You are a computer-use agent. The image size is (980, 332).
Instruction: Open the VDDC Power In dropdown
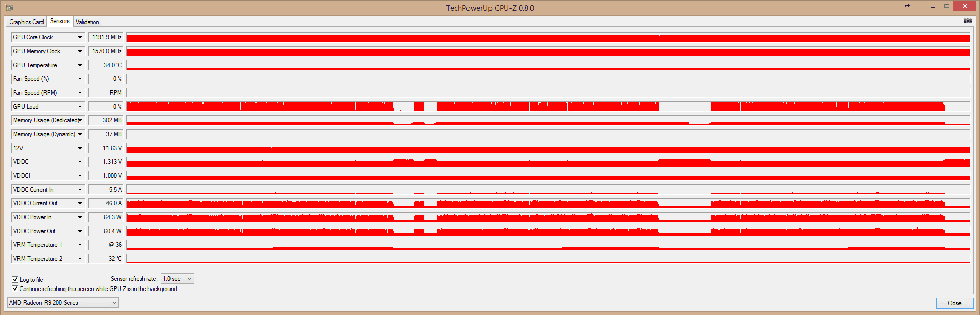click(48, 217)
